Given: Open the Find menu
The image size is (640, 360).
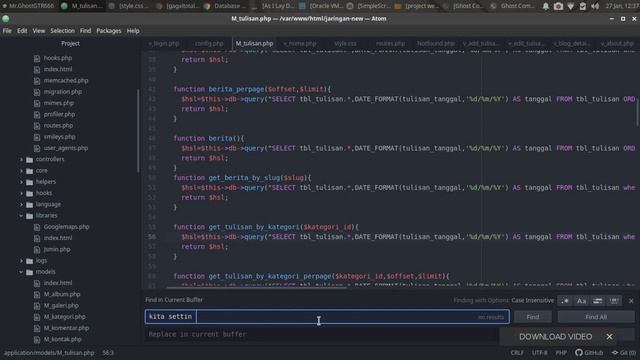Looking at the screenshot, I should tap(85, 31).
